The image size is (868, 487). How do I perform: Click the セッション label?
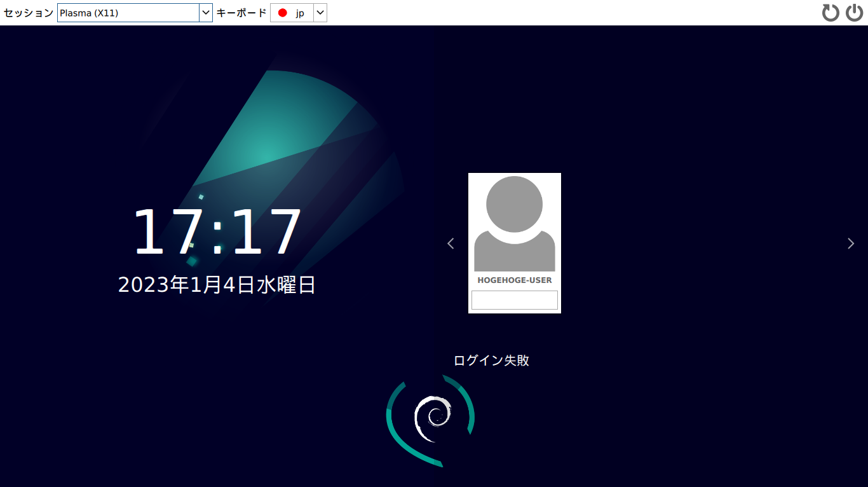(29, 13)
